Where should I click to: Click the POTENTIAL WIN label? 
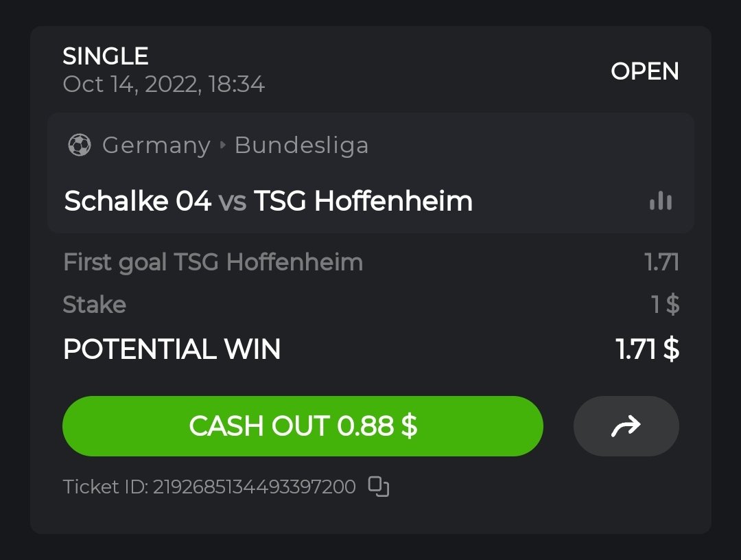[172, 349]
